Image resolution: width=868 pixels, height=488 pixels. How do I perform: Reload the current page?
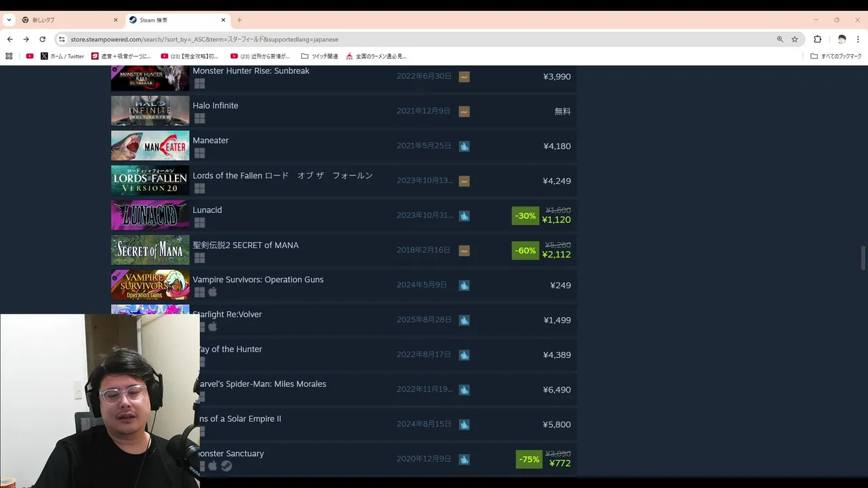click(x=42, y=39)
